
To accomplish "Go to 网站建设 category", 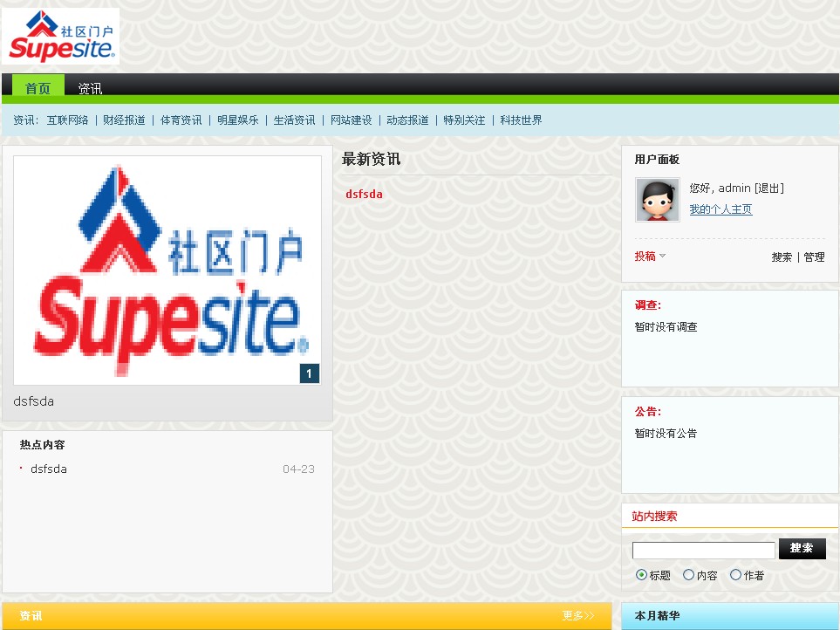I will [x=351, y=120].
